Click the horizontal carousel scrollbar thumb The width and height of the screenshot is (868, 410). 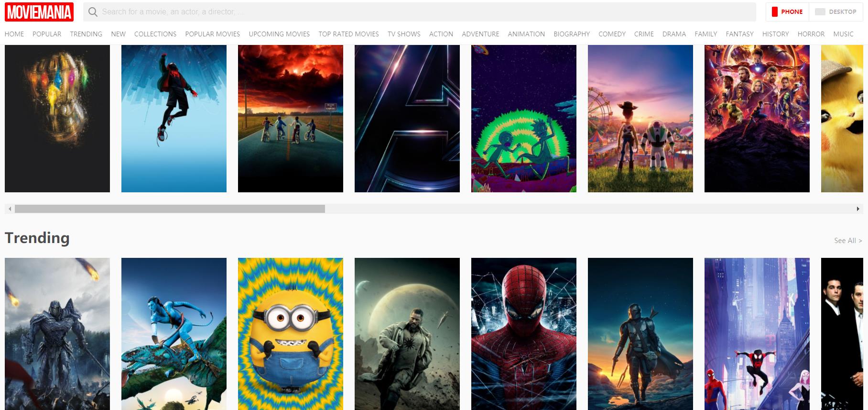[x=170, y=209]
